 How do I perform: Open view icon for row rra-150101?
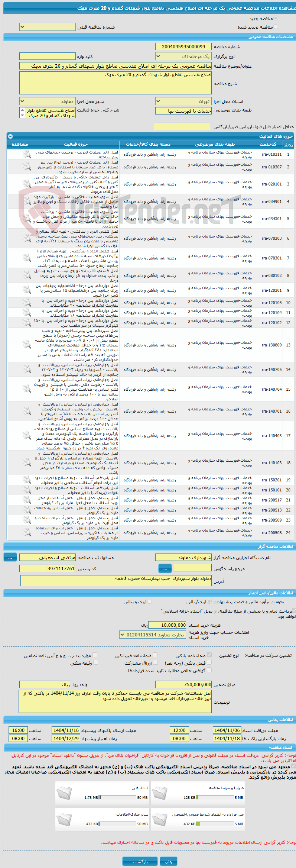coord(27,490)
